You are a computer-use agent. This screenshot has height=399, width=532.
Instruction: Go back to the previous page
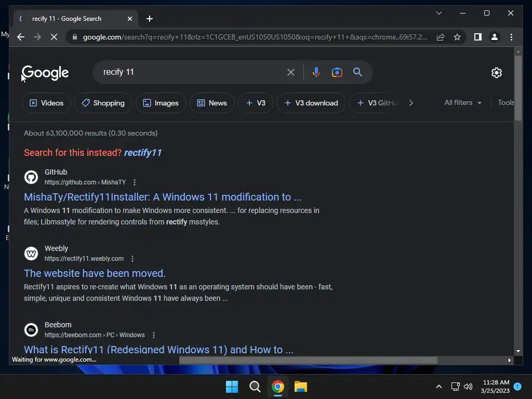(x=21, y=37)
